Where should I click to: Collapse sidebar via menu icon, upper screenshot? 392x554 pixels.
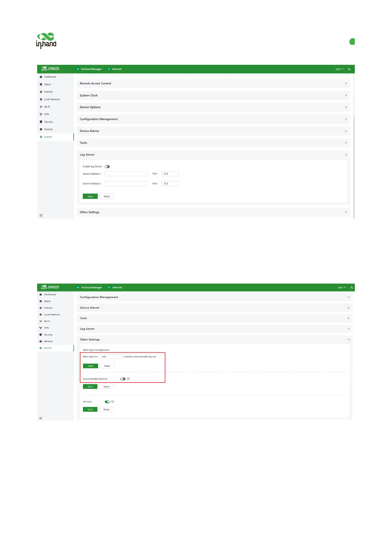[x=41, y=215]
